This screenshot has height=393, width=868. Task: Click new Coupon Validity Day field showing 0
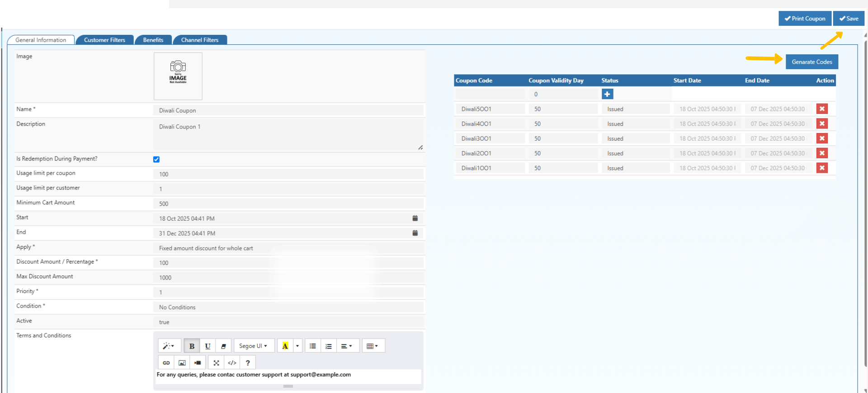[x=563, y=94]
